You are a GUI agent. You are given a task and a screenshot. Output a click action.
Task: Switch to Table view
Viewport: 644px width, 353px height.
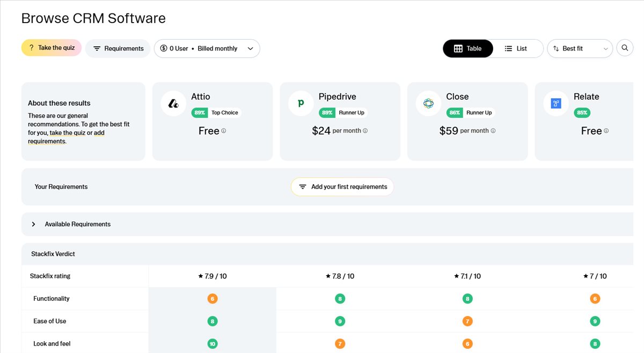pos(468,48)
